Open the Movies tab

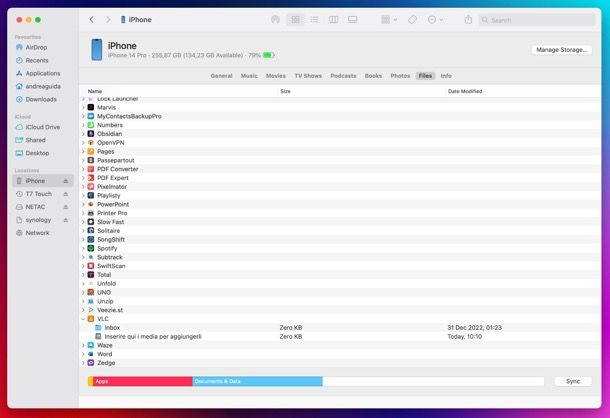[x=276, y=76]
